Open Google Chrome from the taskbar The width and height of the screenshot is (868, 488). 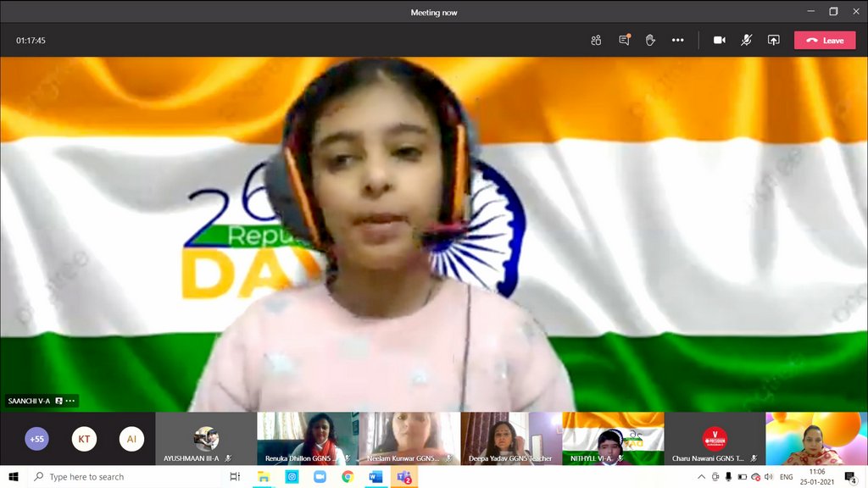click(x=348, y=476)
